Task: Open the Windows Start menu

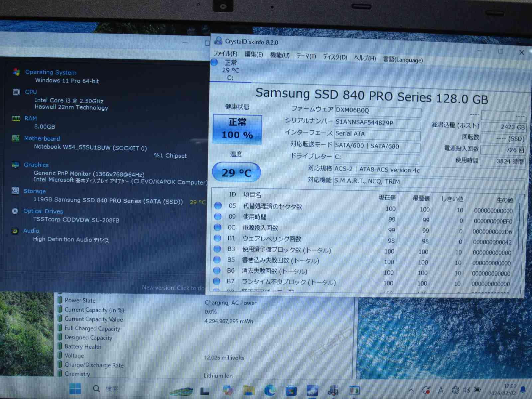Action: 75,388
